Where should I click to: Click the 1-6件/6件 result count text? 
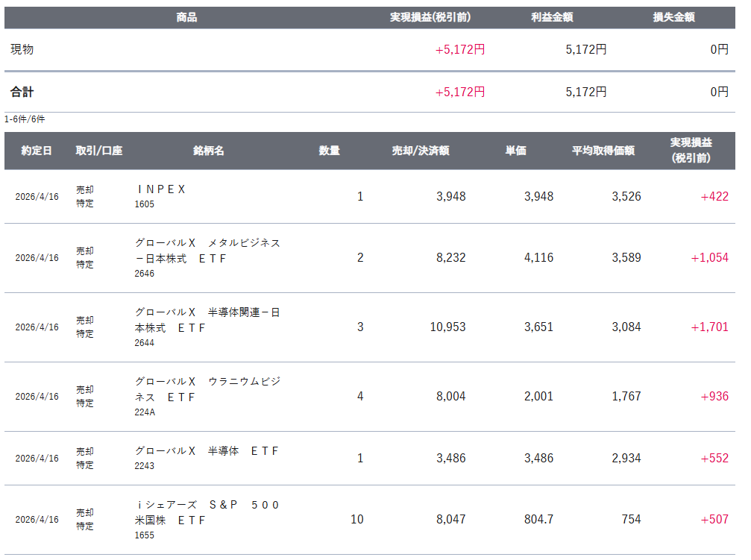click(x=25, y=119)
